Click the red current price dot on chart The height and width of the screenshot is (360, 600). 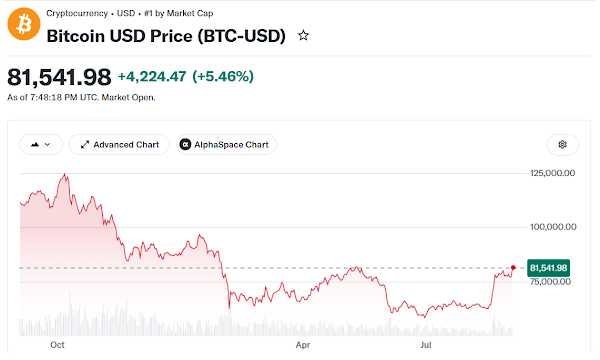pos(513,267)
